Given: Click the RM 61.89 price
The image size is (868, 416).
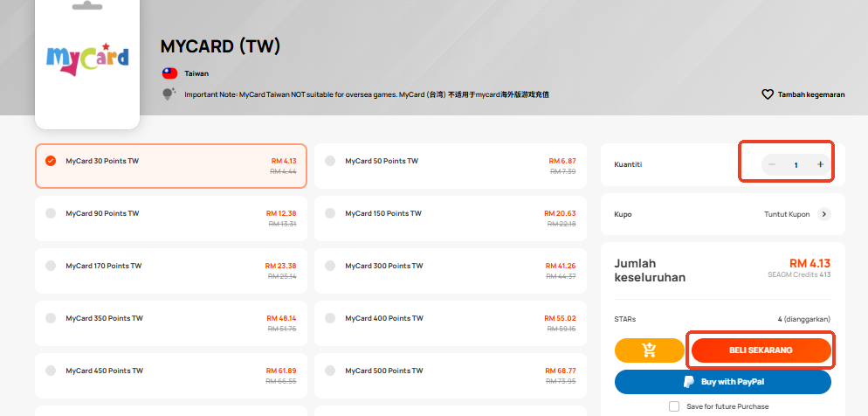Looking at the screenshot, I should point(281,371).
